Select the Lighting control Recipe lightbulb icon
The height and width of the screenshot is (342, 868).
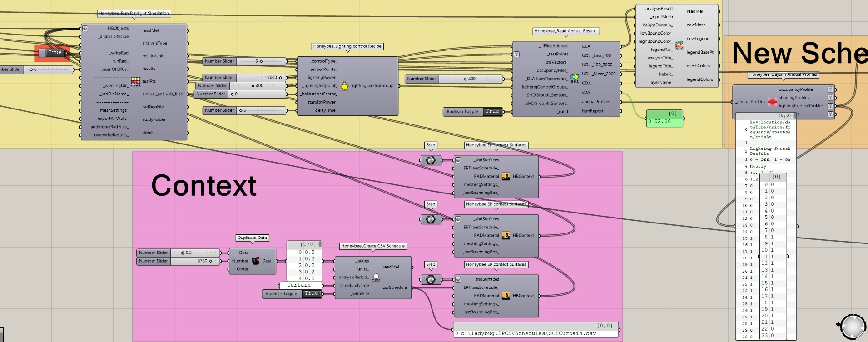pyautogui.click(x=344, y=86)
